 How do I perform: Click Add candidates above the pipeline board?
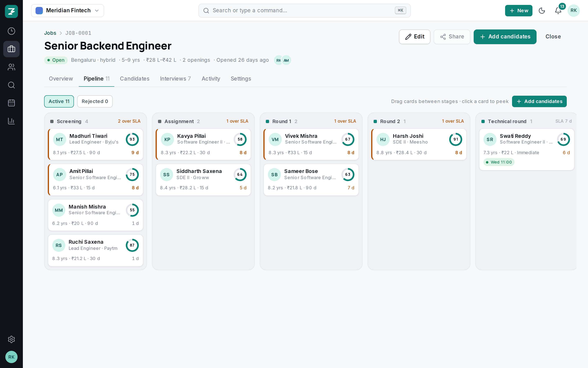pyautogui.click(x=539, y=101)
